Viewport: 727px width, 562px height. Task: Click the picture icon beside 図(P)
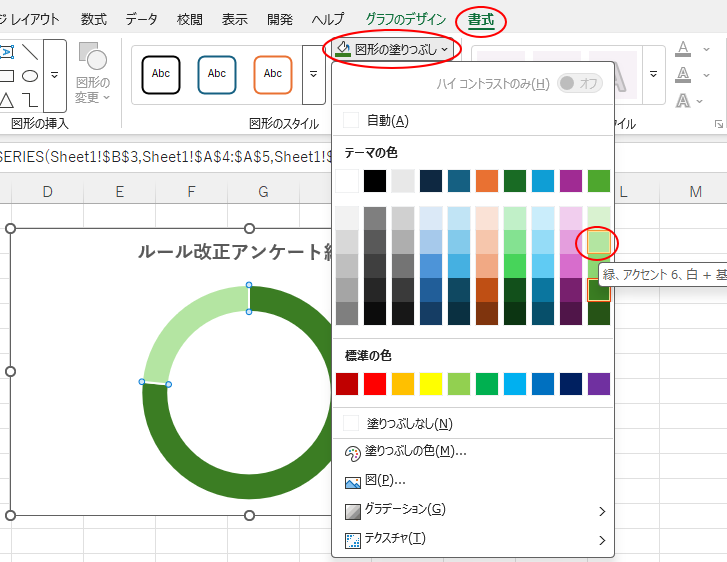click(352, 482)
